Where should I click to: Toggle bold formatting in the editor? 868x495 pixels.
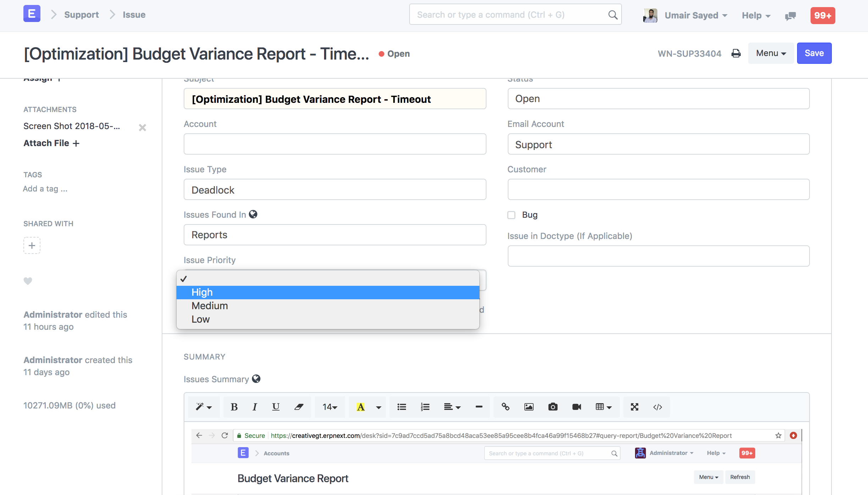(234, 407)
